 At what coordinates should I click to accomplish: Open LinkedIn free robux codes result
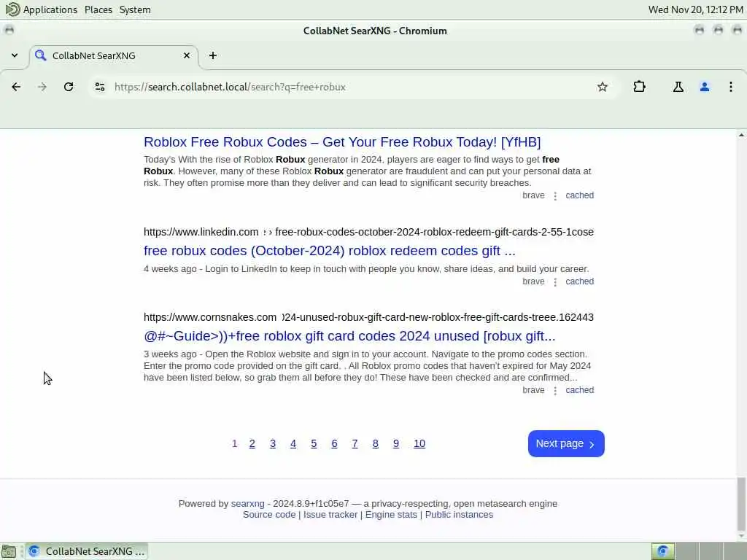pyautogui.click(x=330, y=251)
